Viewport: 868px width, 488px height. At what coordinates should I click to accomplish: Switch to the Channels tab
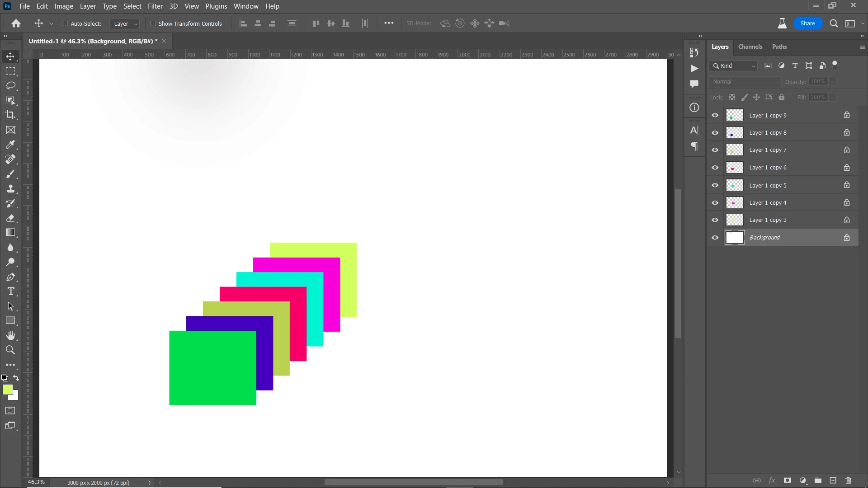pyautogui.click(x=750, y=47)
